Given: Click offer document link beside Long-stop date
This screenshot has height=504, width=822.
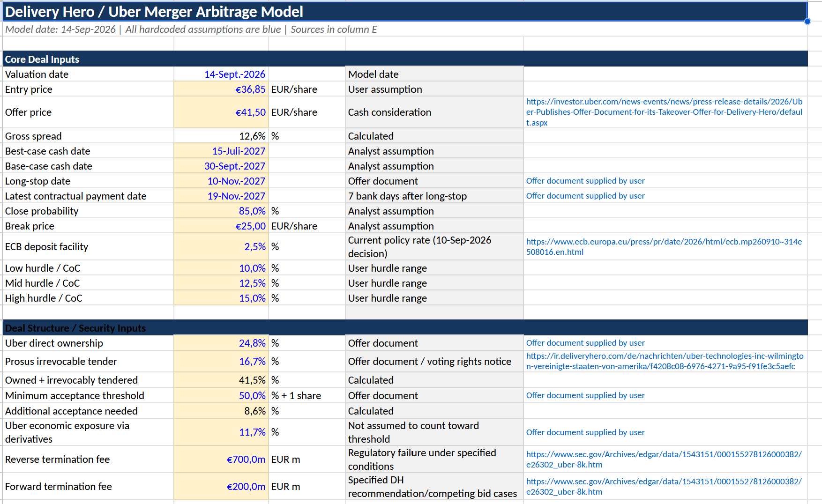Looking at the screenshot, I should pyautogui.click(x=585, y=181).
